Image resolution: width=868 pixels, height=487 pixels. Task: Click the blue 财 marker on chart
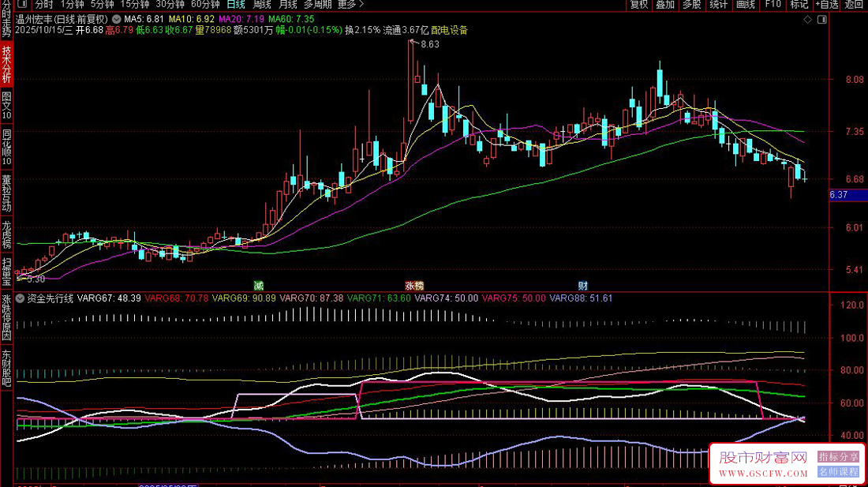582,285
